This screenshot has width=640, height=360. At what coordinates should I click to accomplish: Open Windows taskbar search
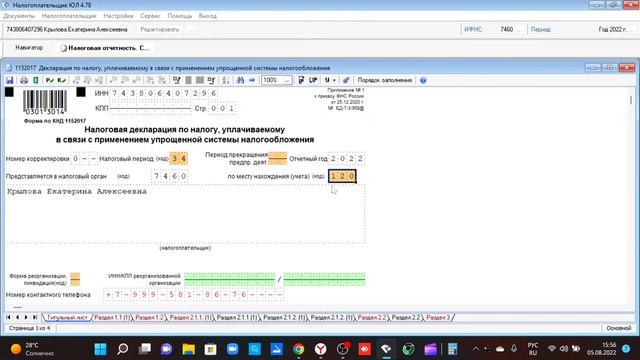[x=122, y=349]
